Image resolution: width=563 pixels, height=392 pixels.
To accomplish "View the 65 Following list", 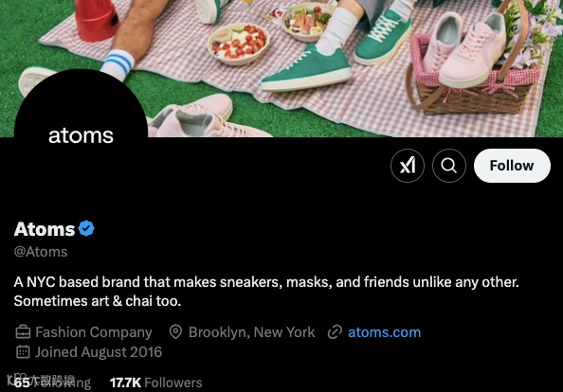I will coord(52,383).
